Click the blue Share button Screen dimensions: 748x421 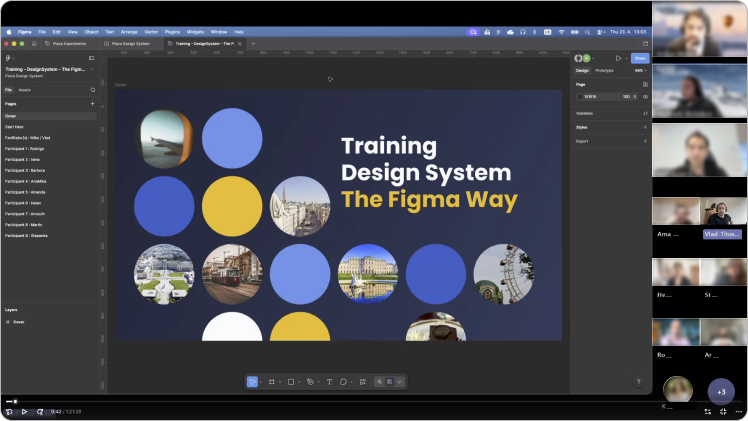click(640, 58)
